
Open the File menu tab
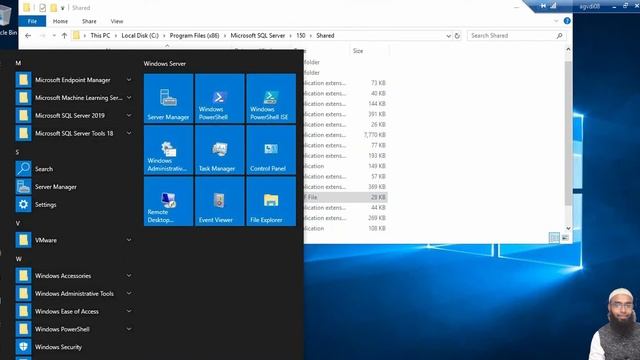point(32,21)
